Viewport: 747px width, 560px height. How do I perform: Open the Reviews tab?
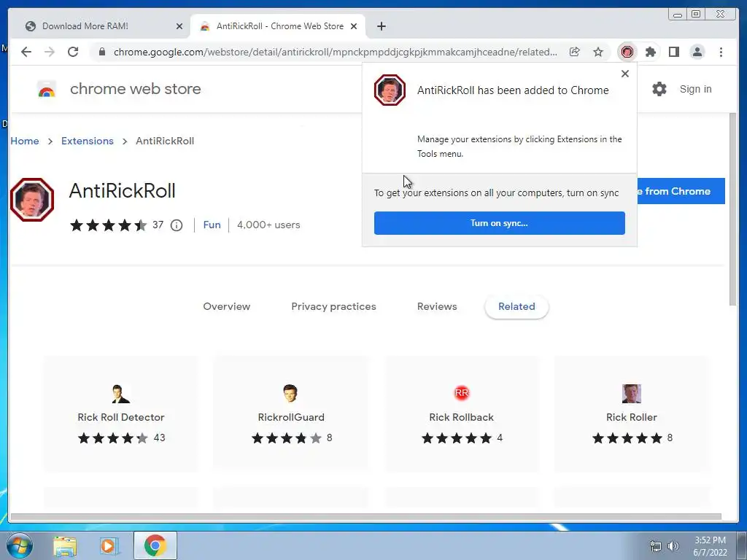pyautogui.click(x=437, y=307)
